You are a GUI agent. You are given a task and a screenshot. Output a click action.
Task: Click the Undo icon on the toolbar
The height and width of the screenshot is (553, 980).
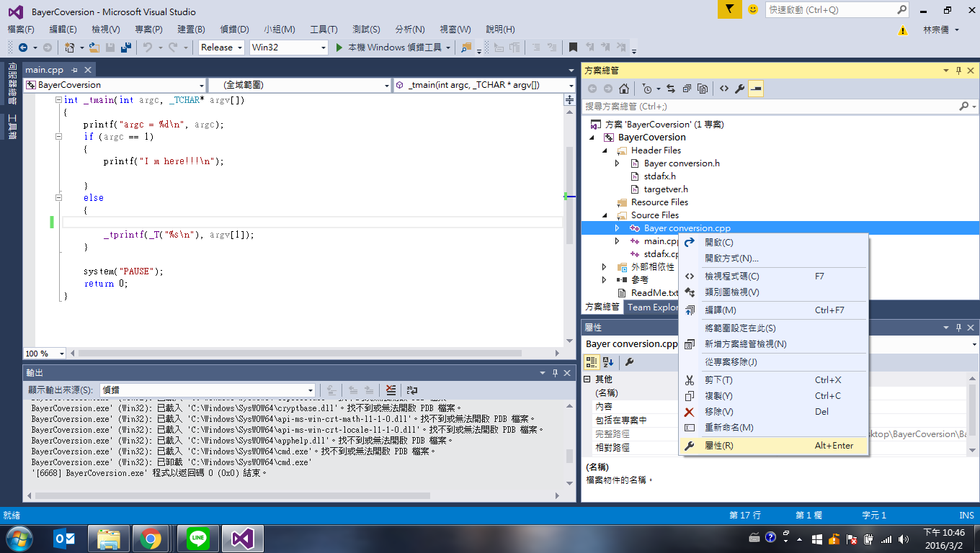(x=146, y=47)
